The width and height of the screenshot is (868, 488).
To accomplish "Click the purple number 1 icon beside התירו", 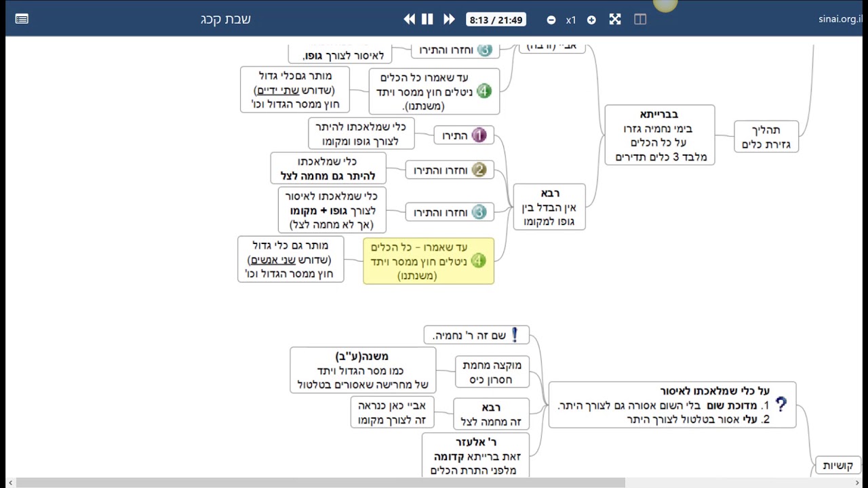I will coord(479,136).
